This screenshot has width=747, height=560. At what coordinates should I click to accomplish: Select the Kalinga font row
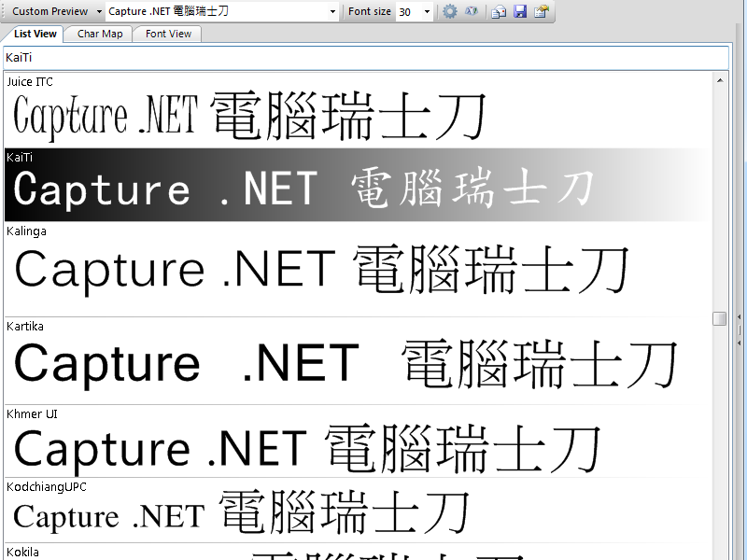pyautogui.click(x=359, y=270)
